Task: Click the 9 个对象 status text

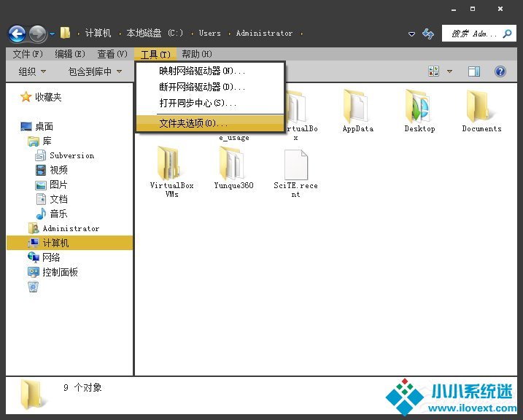Action: tap(82, 387)
